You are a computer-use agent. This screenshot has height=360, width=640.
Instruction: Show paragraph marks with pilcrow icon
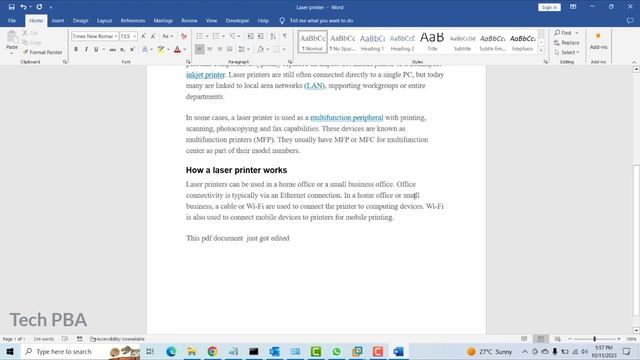[285, 36]
